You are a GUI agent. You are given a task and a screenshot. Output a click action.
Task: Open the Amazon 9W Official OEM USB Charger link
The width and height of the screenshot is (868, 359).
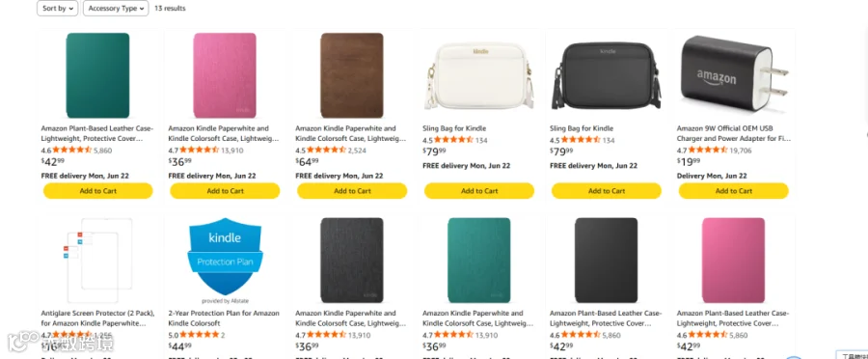point(734,133)
